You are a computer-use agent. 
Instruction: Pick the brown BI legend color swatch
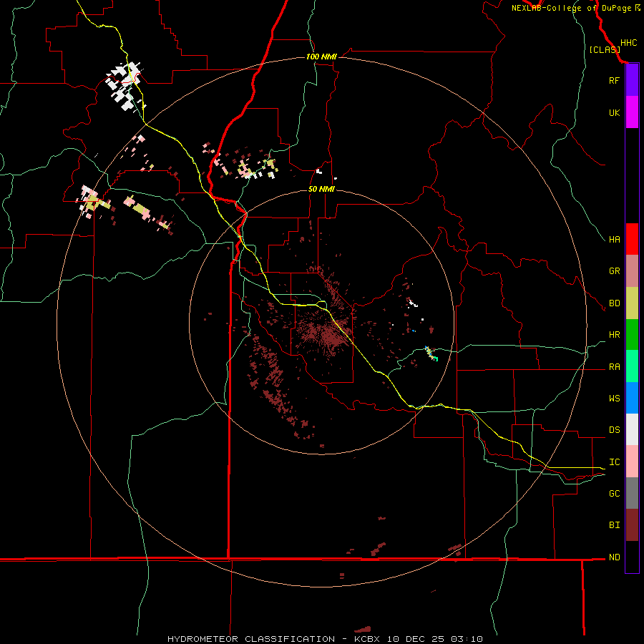[632, 525]
